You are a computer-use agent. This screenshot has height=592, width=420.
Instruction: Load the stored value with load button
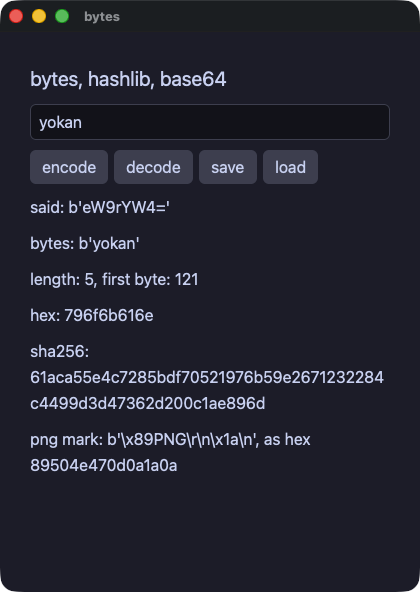tap(290, 167)
